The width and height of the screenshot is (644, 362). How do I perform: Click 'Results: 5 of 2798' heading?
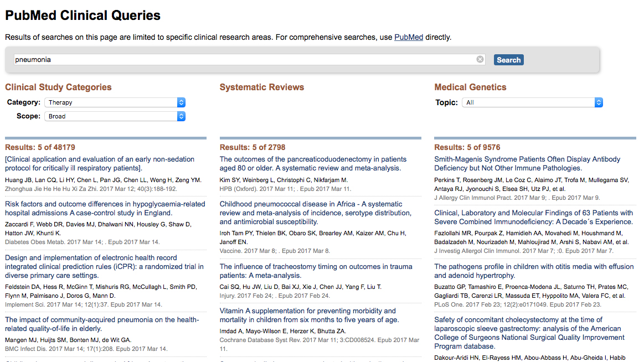(x=253, y=147)
